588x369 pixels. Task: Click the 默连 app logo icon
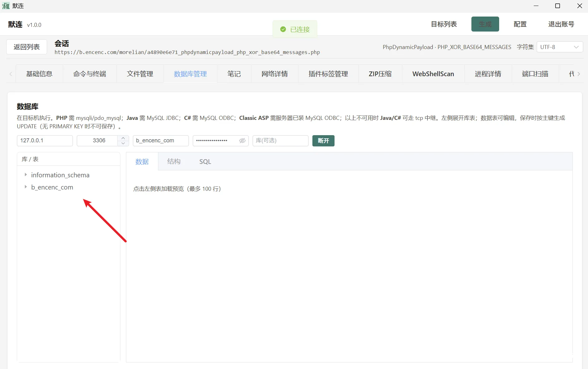6,6
